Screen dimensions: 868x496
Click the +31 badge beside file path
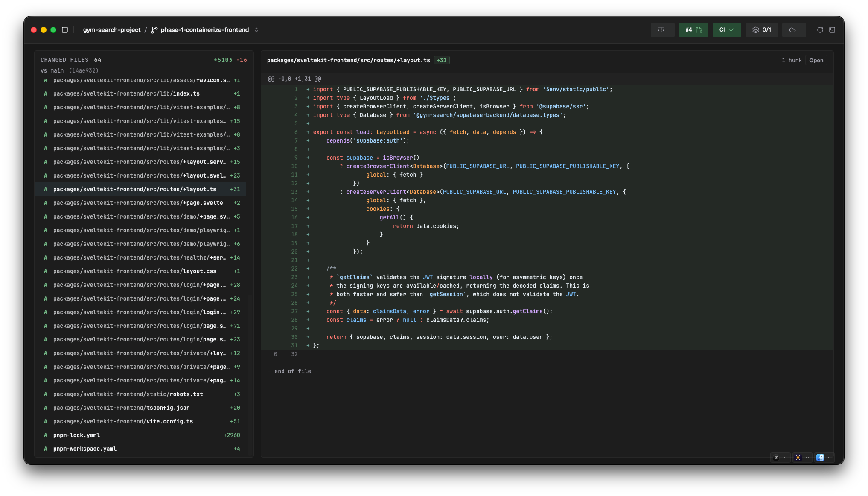pyautogui.click(x=441, y=61)
